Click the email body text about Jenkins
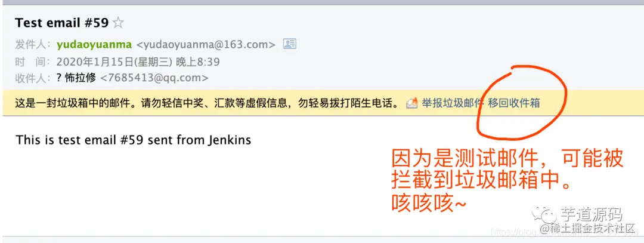644x243 pixels. (x=134, y=140)
